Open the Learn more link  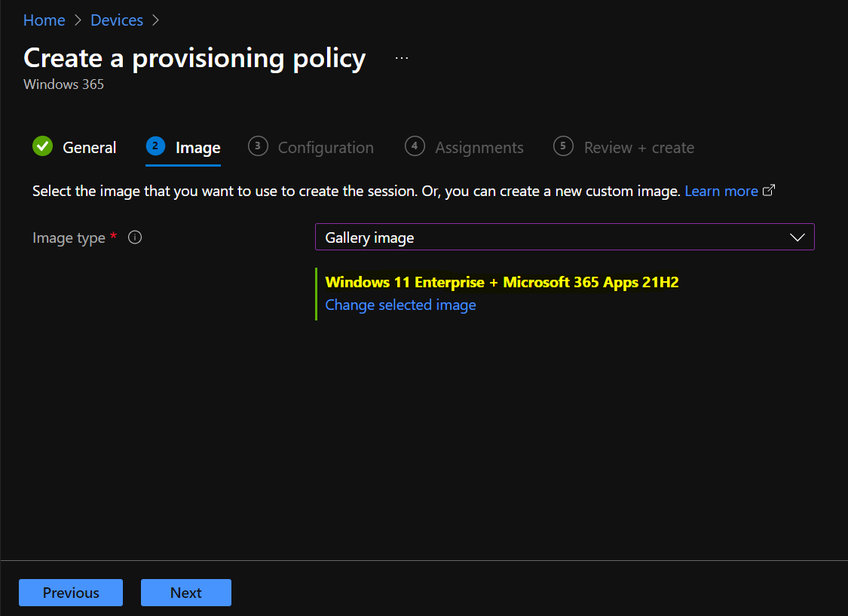click(x=721, y=191)
